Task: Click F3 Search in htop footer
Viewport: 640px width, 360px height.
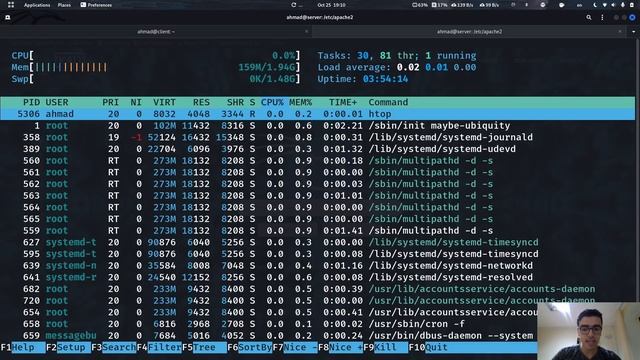Action: (113, 347)
